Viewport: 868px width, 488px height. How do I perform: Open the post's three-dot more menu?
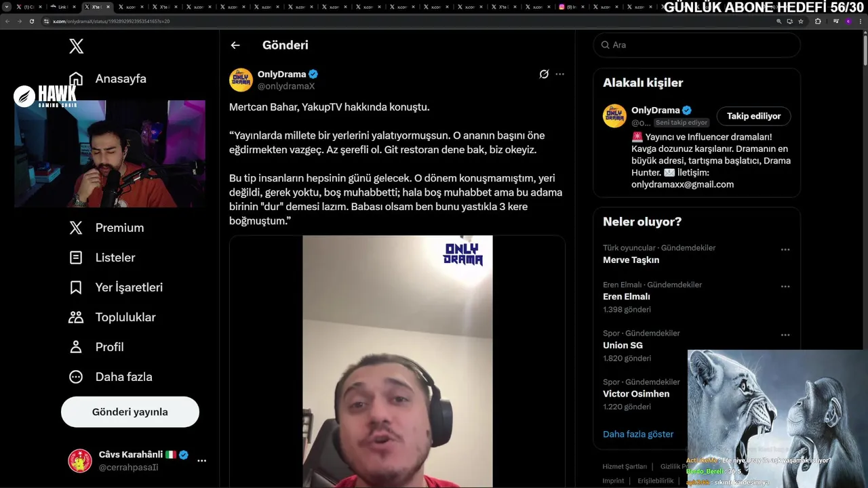tap(559, 74)
